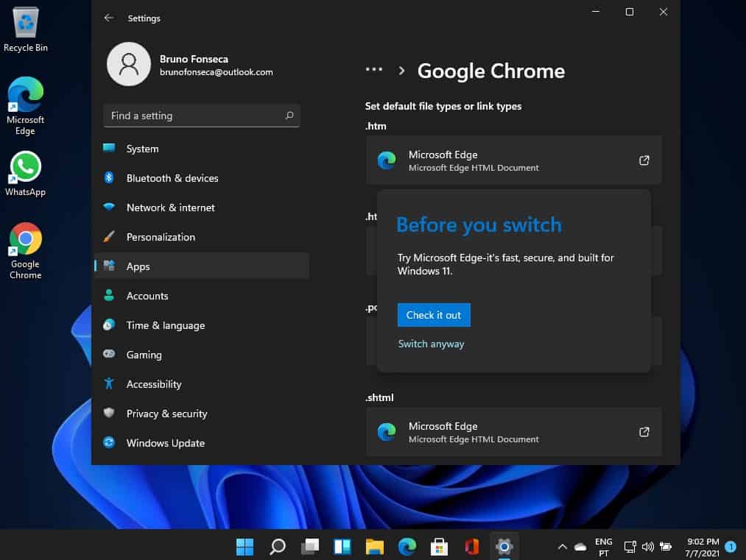
Task: Select the Google Chrome desktop shortcut
Action: (x=26, y=250)
